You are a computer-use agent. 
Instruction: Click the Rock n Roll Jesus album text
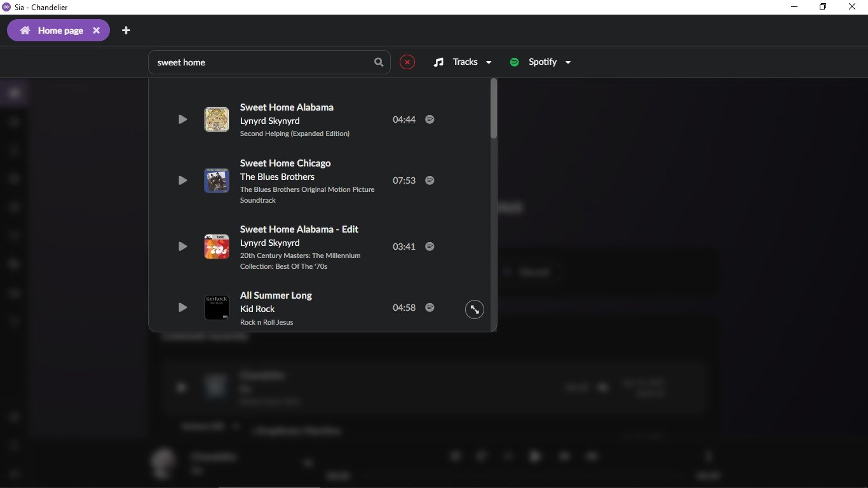pyautogui.click(x=267, y=322)
